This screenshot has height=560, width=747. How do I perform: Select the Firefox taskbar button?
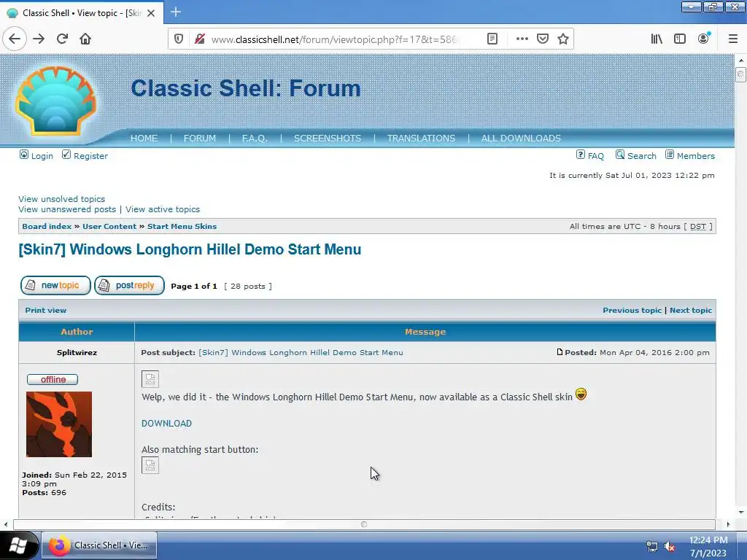(99, 545)
